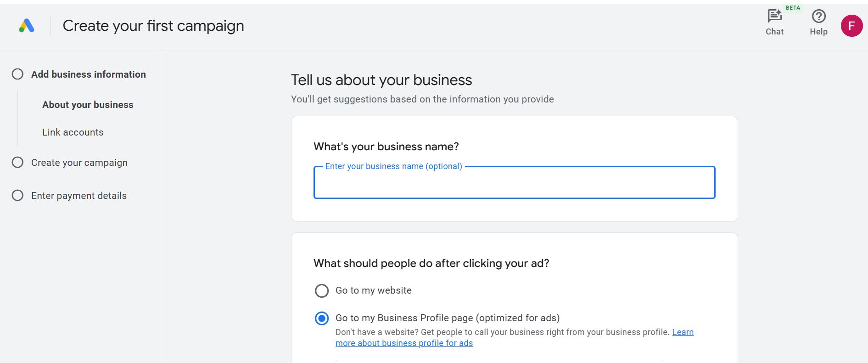Open Learn more about business profile link
The width and height of the screenshot is (868, 363).
404,343
